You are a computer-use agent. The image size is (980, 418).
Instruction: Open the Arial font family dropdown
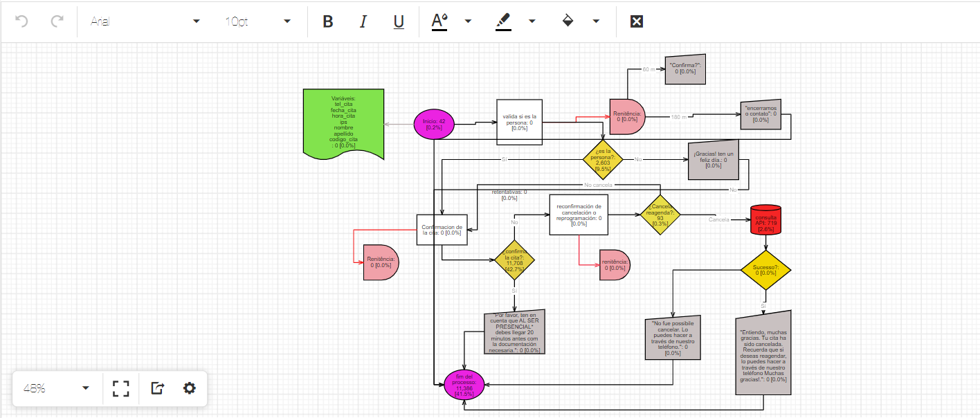point(145,21)
